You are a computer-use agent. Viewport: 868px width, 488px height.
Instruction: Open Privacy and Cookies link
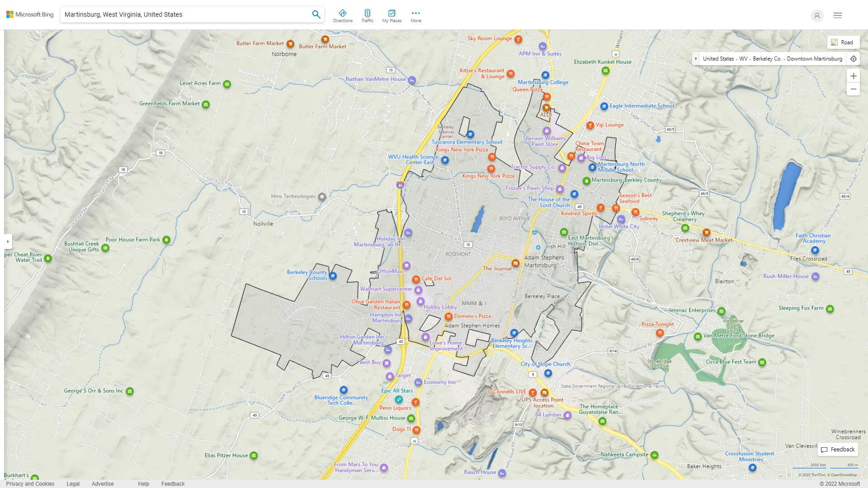pyautogui.click(x=30, y=483)
